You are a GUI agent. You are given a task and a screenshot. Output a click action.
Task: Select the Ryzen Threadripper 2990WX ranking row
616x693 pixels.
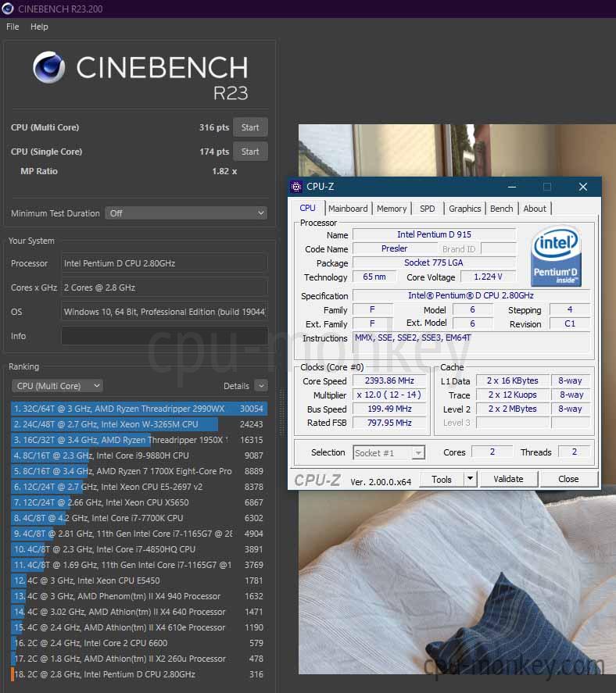point(139,409)
